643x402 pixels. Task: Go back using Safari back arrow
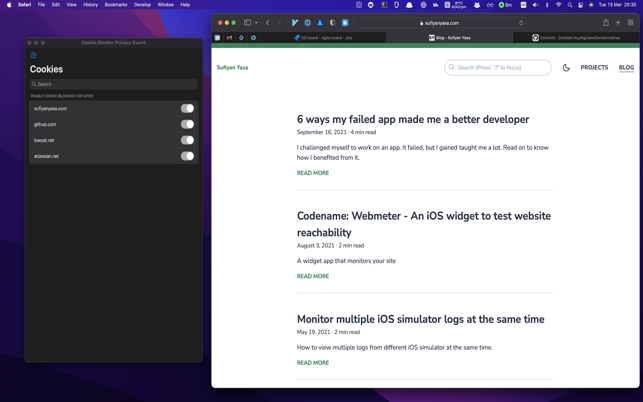(267, 23)
